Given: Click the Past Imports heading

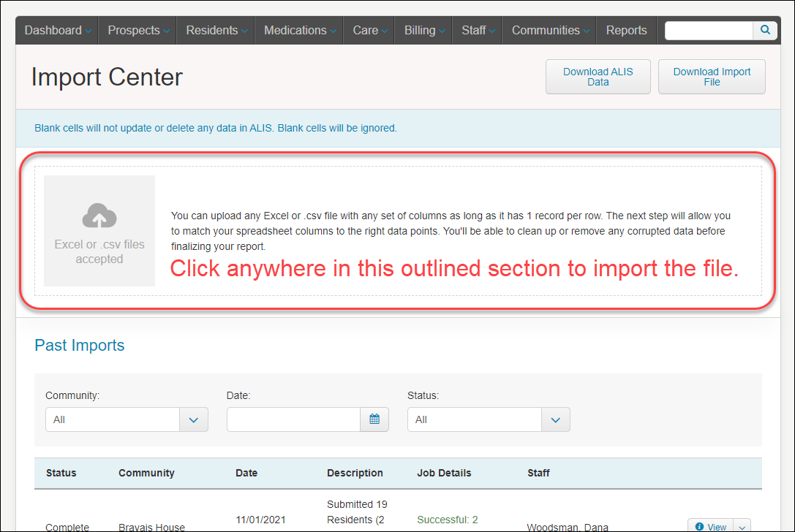Looking at the screenshot, I should pos(80,345).
